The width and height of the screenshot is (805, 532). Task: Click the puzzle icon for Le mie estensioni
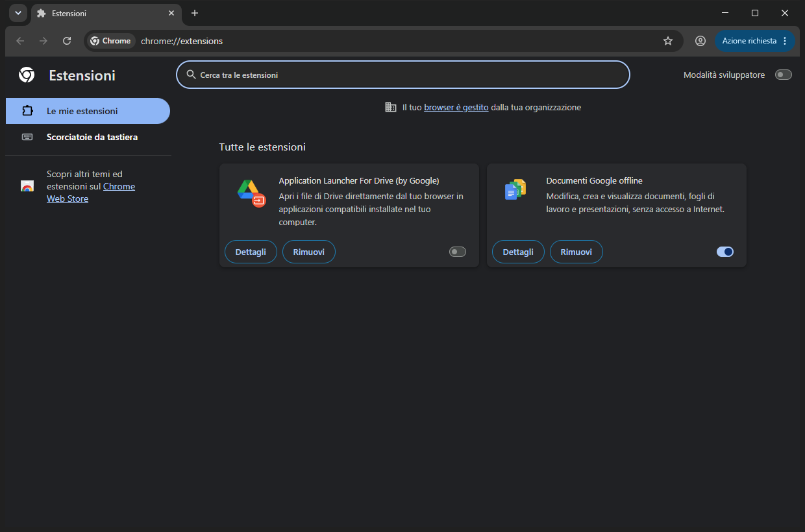click(27, 111)
